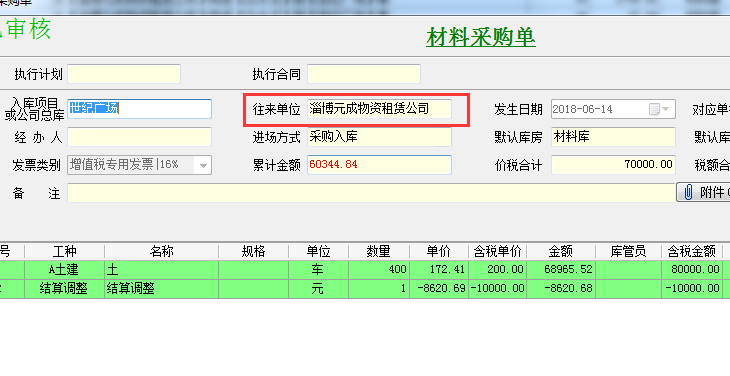Click the 含税金额 column header

coord(691,251)
